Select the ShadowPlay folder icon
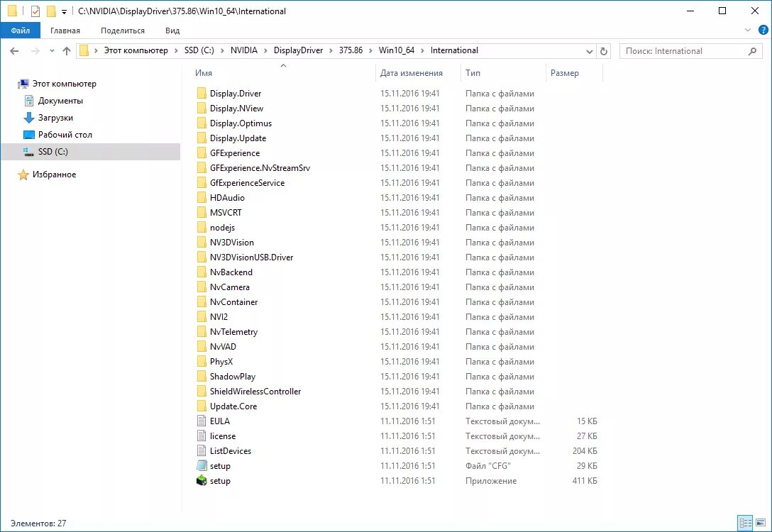This screenshot has width=772, height=532. pos(202,377)
